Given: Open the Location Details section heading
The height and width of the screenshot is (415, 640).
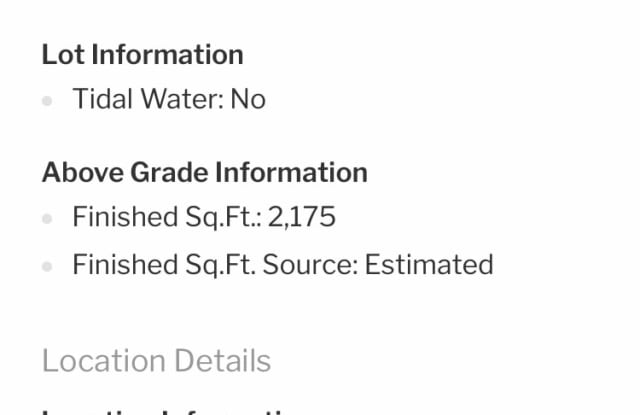Looking at the screenshot, I should click(x=156, y=361).
